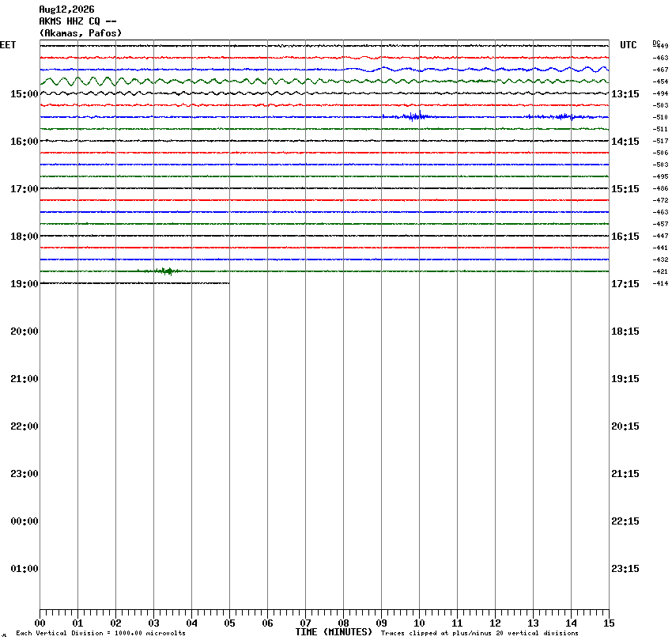The height and width of the screenshot is (644, 672).
Task: Select the 13:15 UTC time label
Action: tap(625, 94)
